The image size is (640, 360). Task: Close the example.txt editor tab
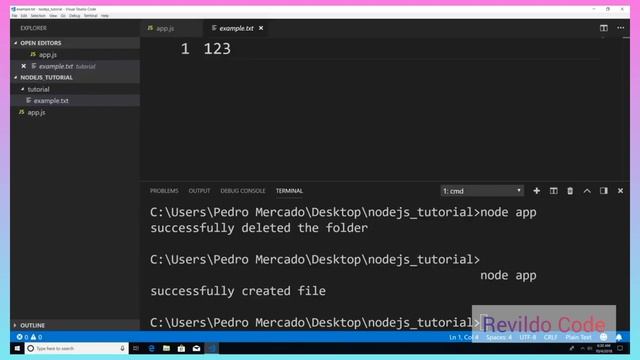[261, 28]
